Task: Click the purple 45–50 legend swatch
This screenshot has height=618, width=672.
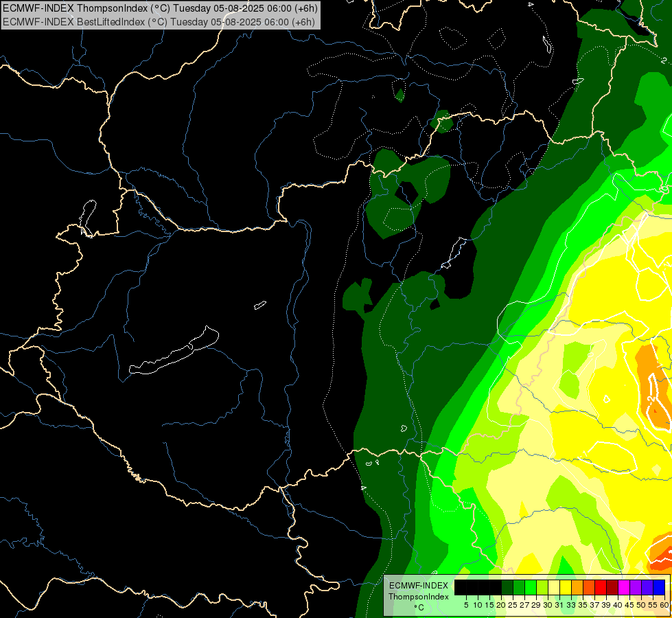Action: coord(636,587)
